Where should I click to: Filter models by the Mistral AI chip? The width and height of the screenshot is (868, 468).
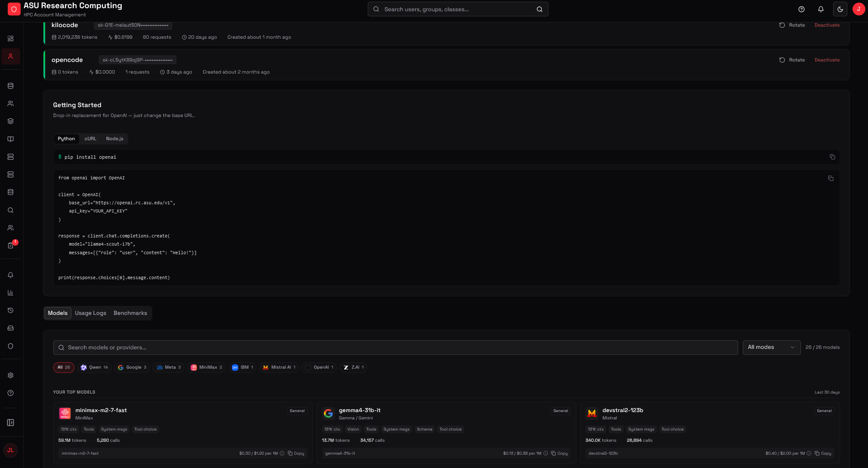click(x=279, y=367)
